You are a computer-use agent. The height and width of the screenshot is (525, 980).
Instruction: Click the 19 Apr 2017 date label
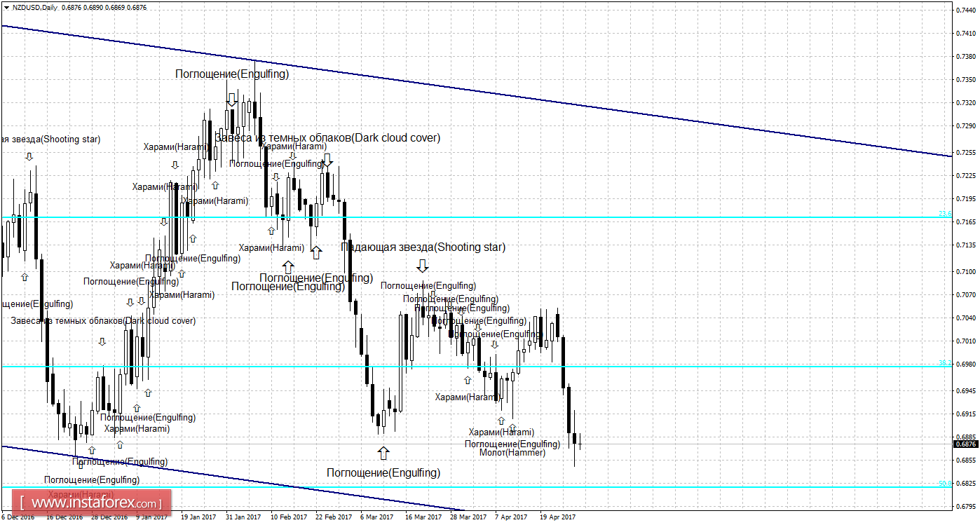pyautogui.click(x=558, y=517)
